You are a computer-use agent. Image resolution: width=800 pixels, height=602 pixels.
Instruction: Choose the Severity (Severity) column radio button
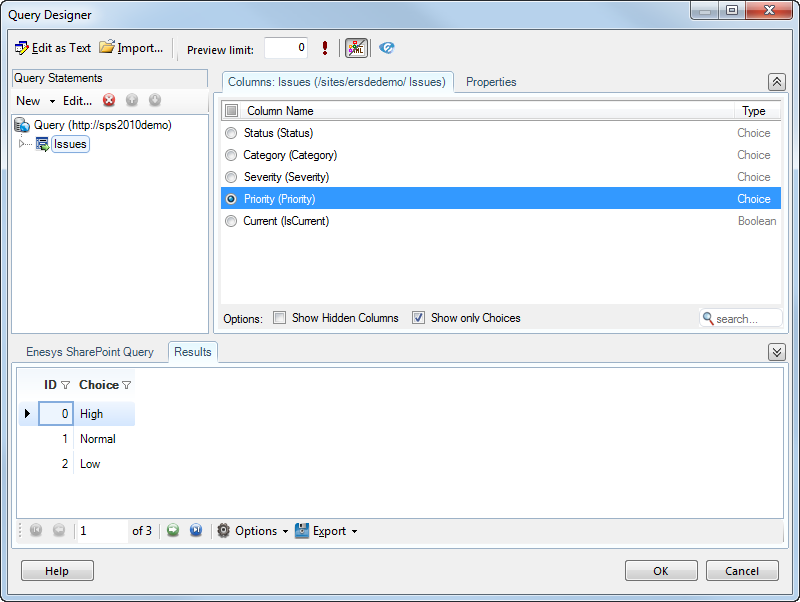click(231, 177)
